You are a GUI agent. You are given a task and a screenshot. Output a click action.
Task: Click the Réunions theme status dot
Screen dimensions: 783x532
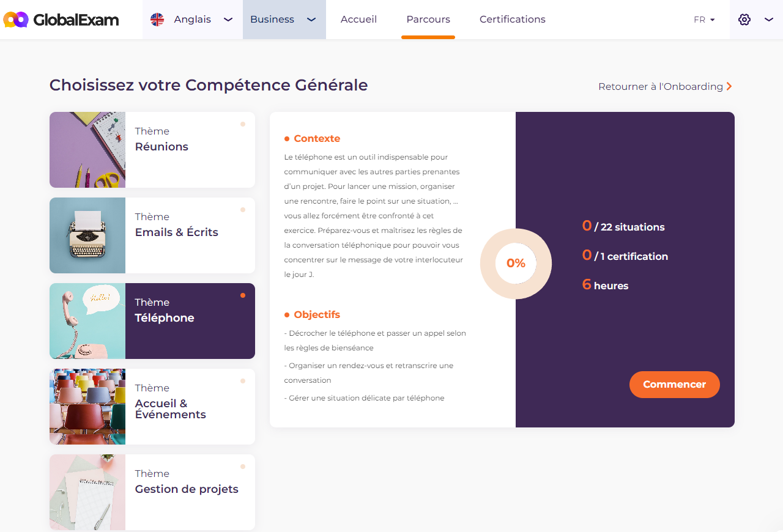pos(243,124)
